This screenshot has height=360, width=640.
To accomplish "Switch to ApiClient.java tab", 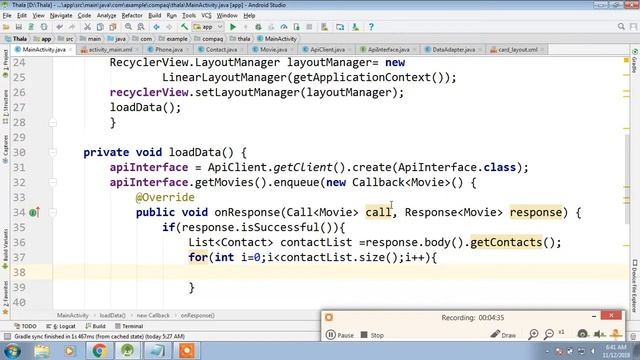I will click(327, 50).
